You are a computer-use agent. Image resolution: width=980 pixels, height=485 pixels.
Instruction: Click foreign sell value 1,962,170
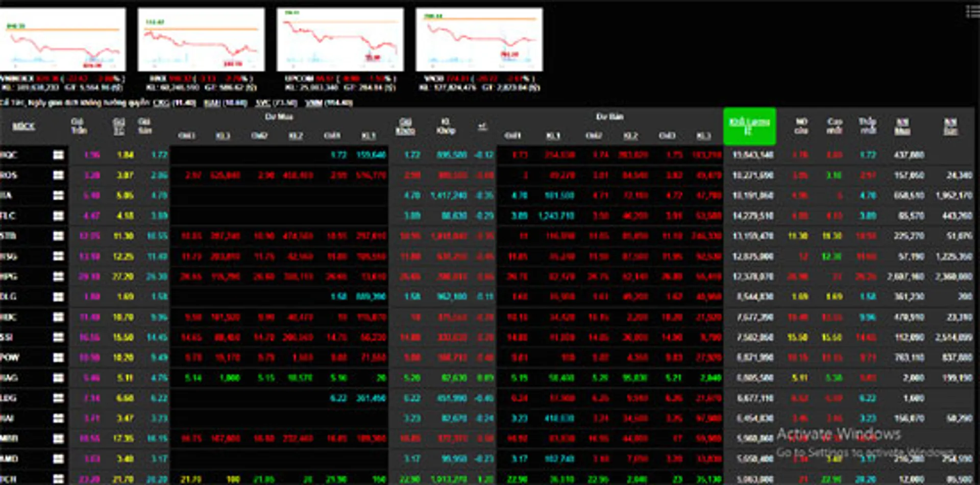pos(954,196)
